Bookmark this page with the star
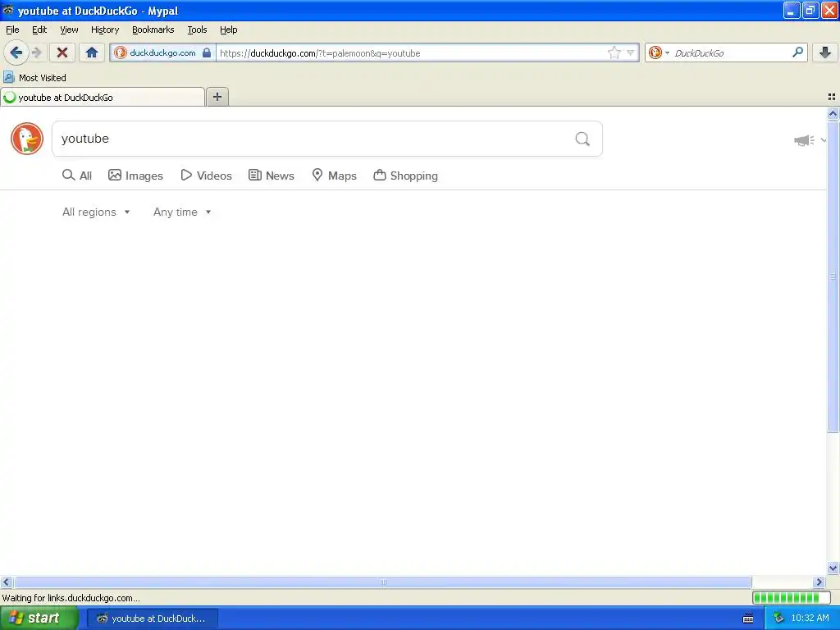This screenshot has width=840, height=630. 614,52
